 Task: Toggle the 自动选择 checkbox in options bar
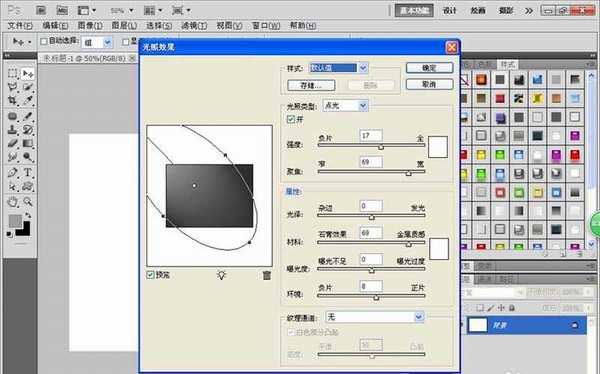tap(44, 41)
